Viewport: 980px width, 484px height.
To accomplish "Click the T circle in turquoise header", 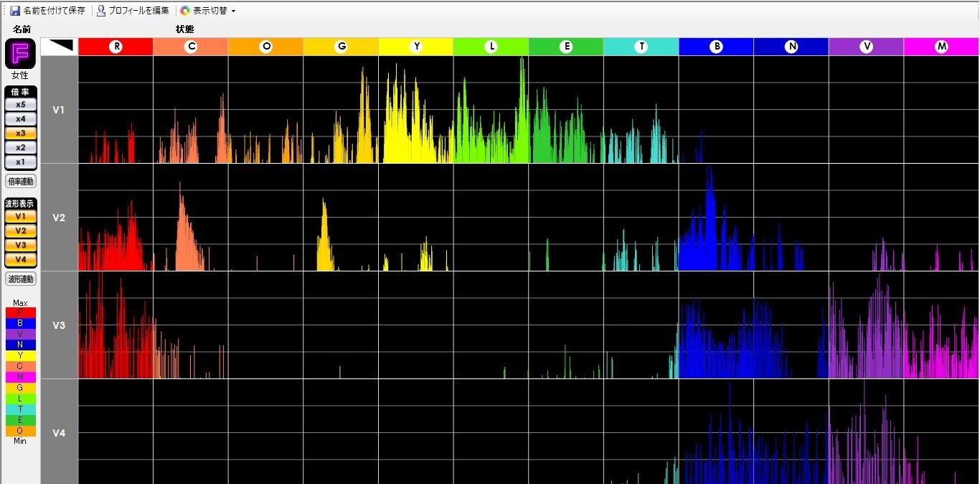I will tap(641, 47).
